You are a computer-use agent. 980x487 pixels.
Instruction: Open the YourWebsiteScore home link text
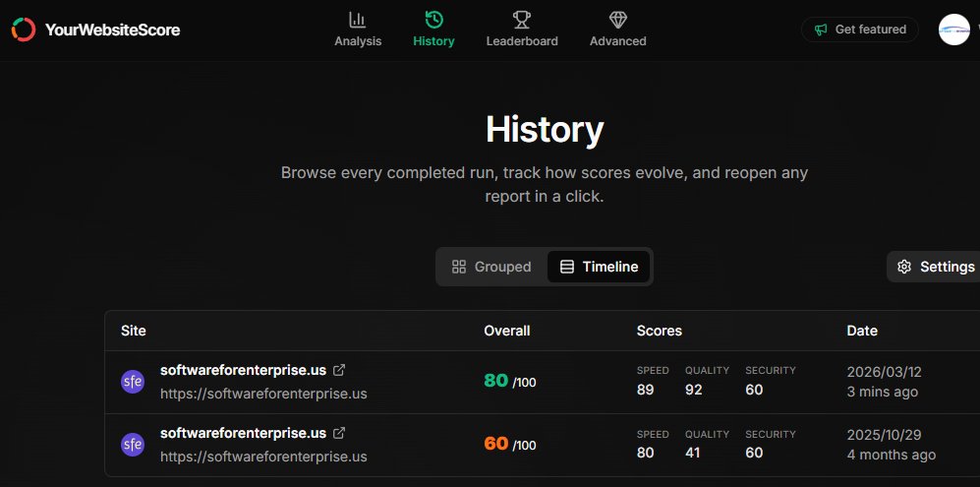[x=112, y=30]
